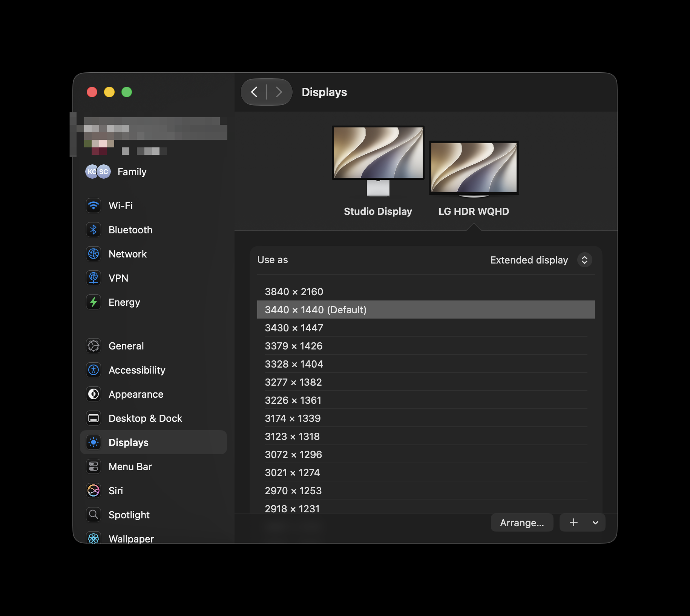The image size is (690, 616).
Task: Close the System Settings window
Action: [x=92, y=92]
